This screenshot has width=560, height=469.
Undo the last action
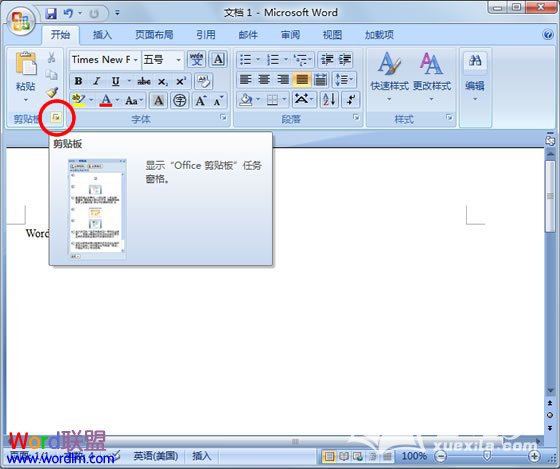68,14
